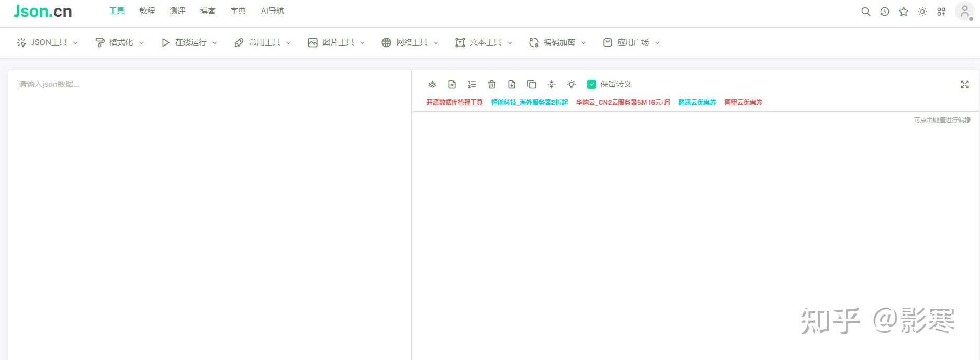Click the trash icon to clear JSON
The image size is (980, 360).
tap(492, 84)
